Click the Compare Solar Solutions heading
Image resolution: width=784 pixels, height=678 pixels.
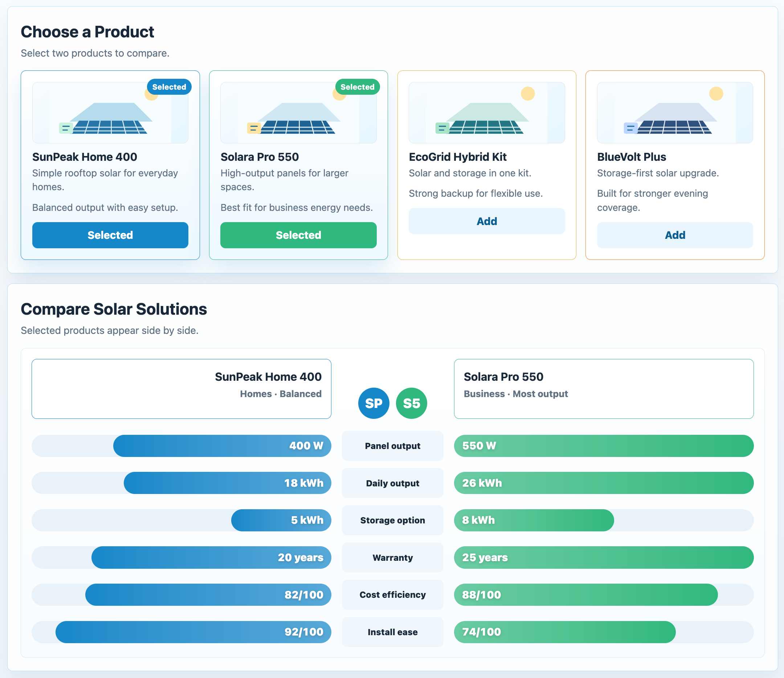pyautogui.click(x=114, y=309)
